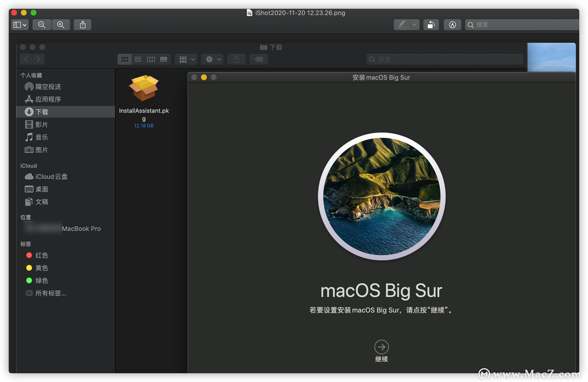Open 应用程序 in Finder sidebar

[x=66, y=99]
